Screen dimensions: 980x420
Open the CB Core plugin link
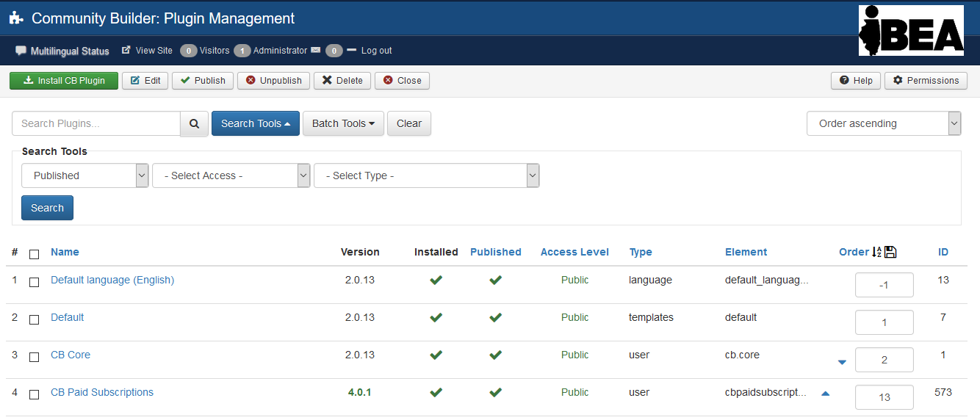(x=71, y=355)
